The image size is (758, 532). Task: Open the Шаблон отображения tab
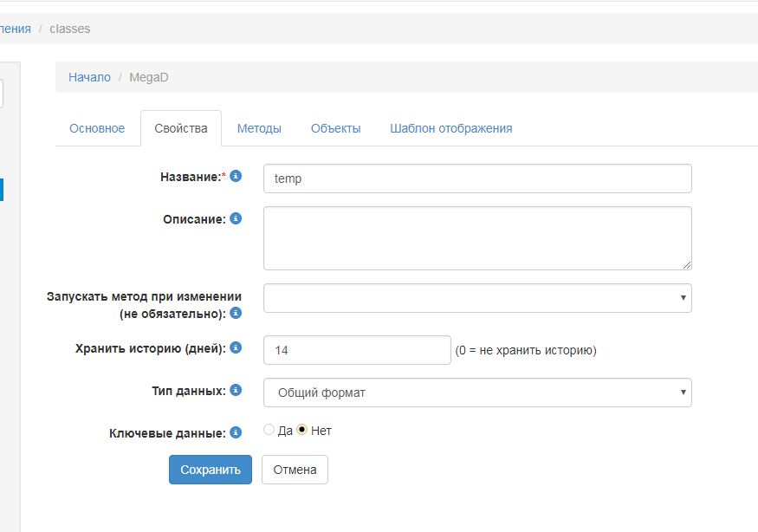pos(450,128)
